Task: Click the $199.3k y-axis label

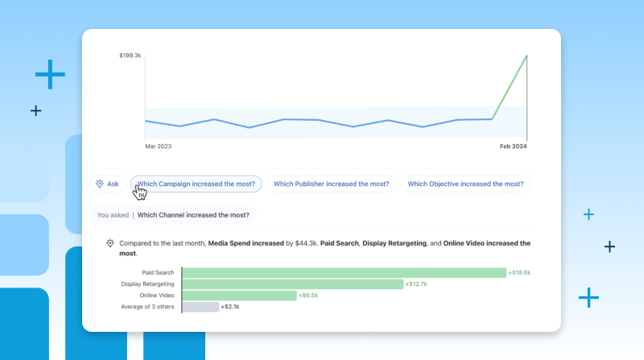Action: 130,56
